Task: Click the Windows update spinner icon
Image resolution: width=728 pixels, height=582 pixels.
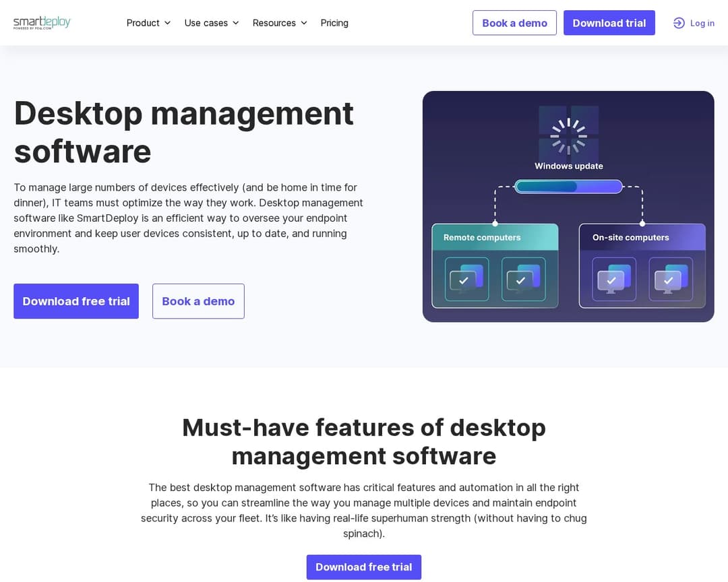Action: 568,135
